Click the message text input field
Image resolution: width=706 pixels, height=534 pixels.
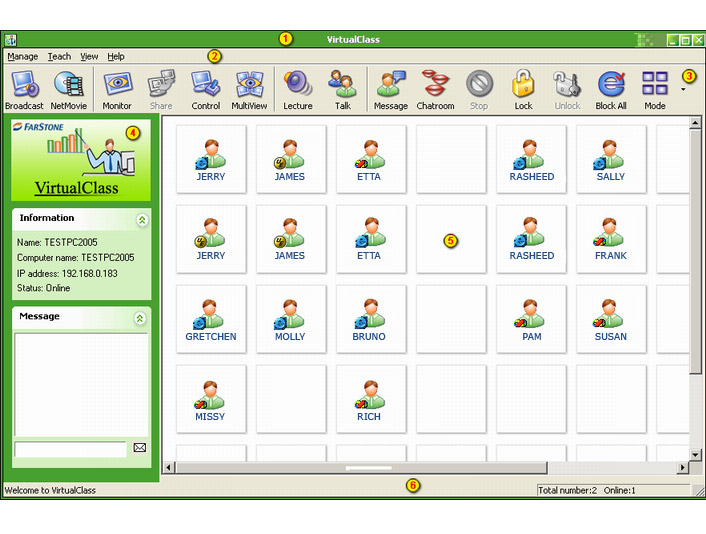(x=71, y=449)
